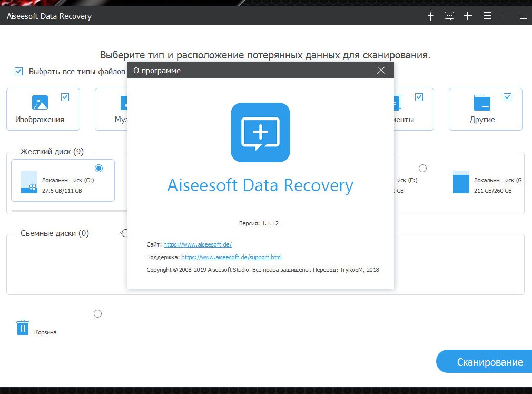Click the plus icon in title bar

click(468, 16)
